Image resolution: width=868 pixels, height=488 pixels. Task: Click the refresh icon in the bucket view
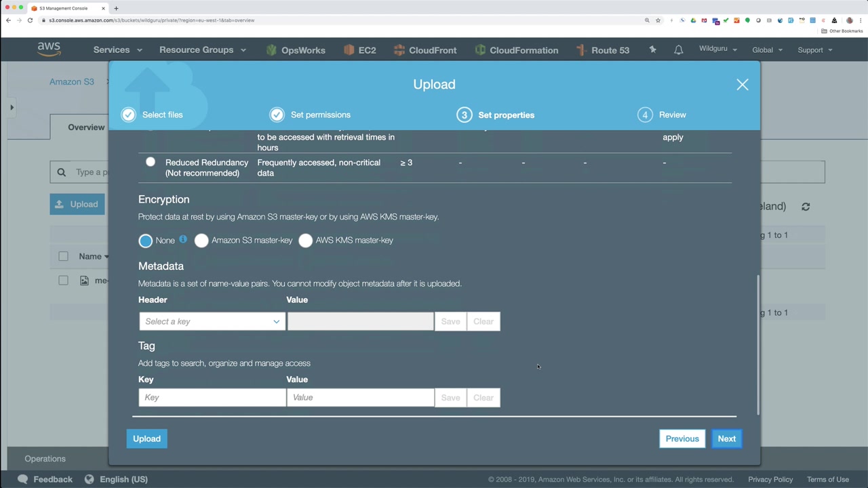[x=806, y=207]
